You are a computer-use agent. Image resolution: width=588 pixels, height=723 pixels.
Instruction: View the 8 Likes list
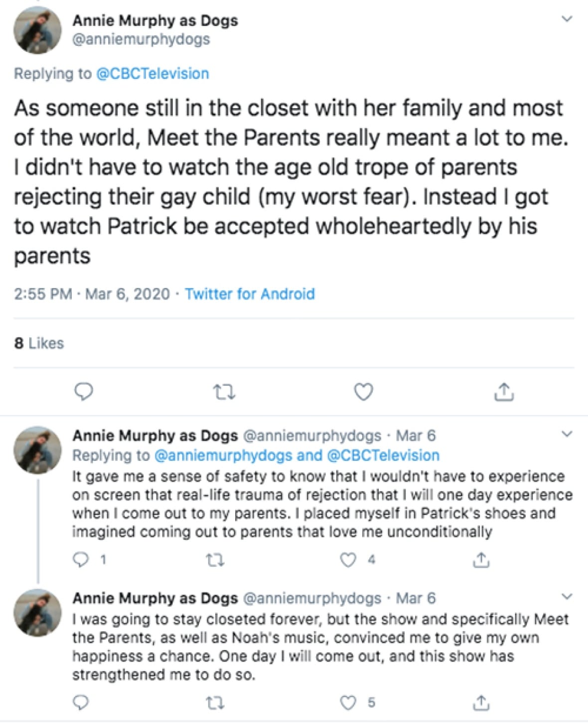39,343
